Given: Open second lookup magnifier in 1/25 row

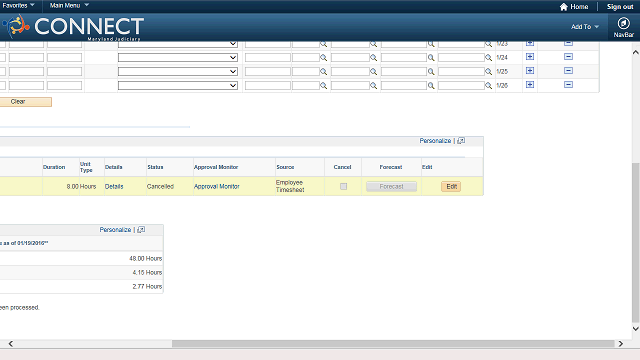Looking at the screenshot, I should coord(373,72).
